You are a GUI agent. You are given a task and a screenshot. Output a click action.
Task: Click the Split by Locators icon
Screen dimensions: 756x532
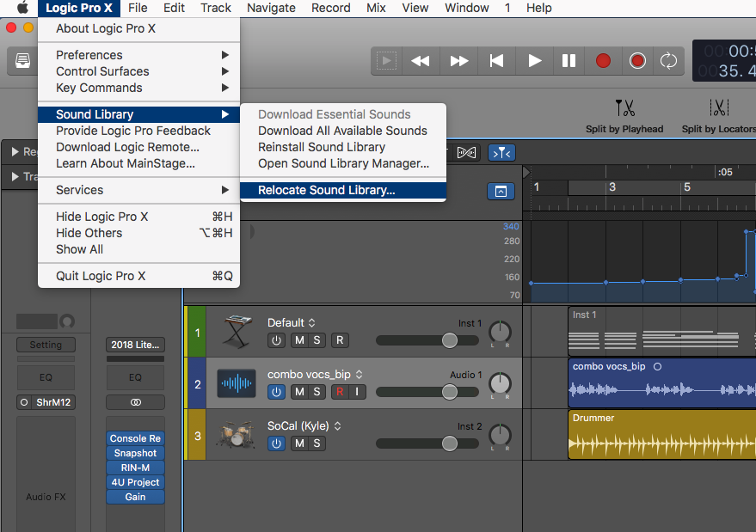(x=719, y=108)
